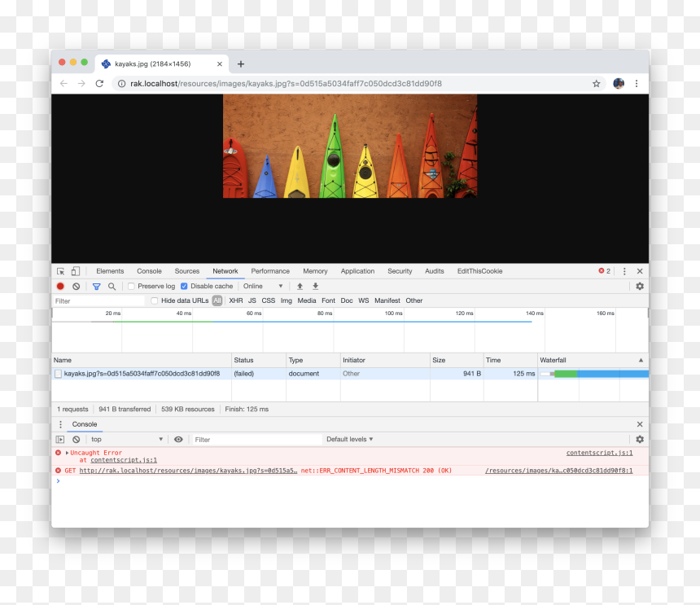Open a new tab with plus button
The height and width of the screenshot is (605, 700).
[241, 64]
